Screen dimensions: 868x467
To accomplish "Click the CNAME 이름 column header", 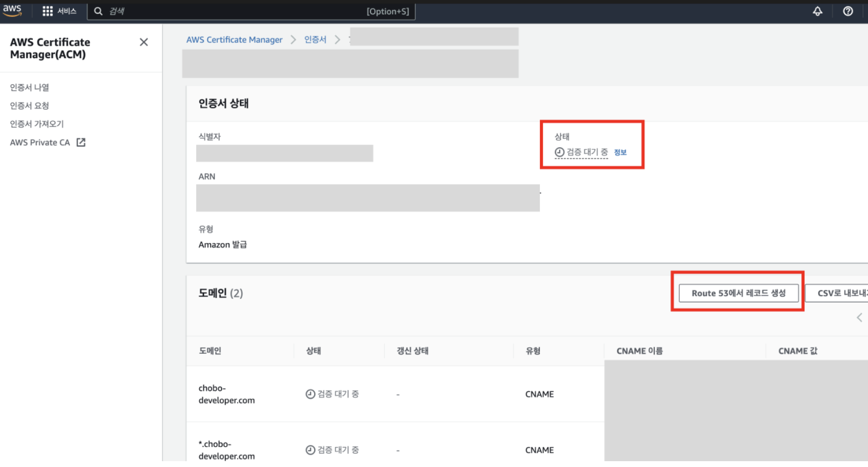I will pos(640,351).
